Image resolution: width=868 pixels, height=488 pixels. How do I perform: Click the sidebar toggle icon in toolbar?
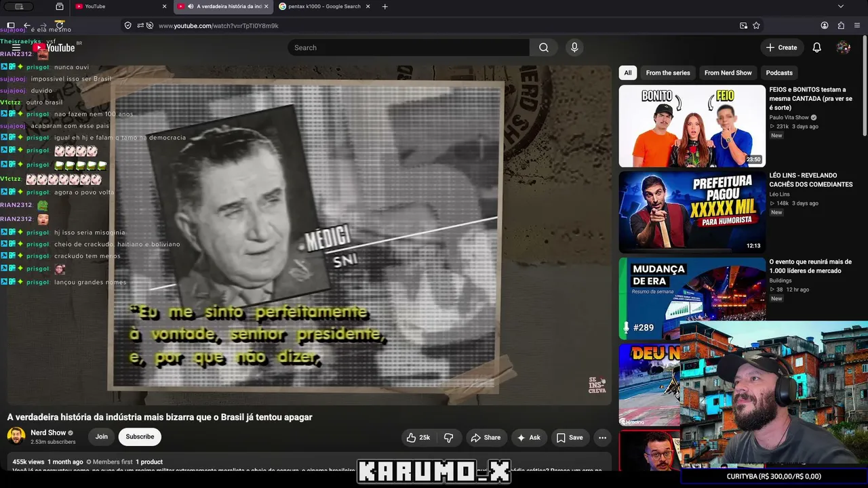coord(11,26)
